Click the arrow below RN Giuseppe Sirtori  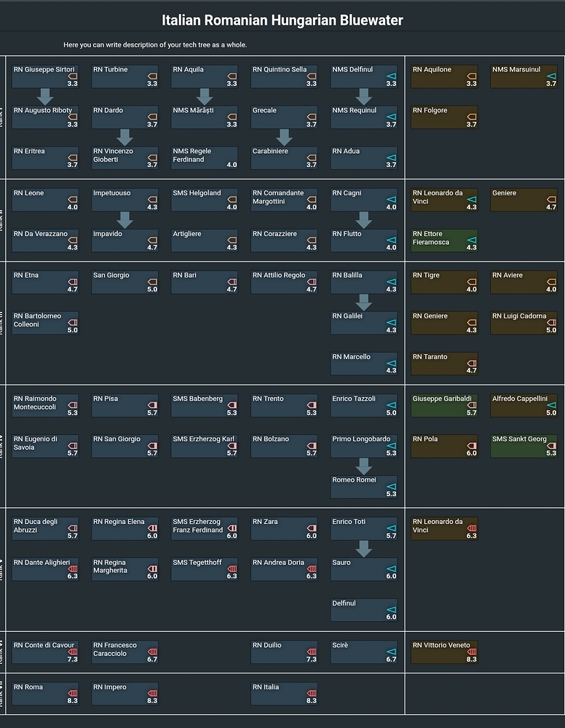[x=45, y=96]
